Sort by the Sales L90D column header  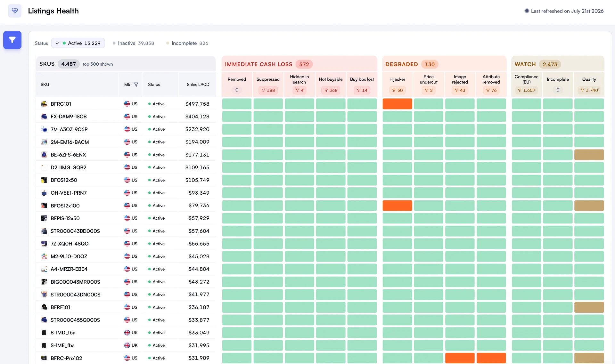(x=198, y=85)
